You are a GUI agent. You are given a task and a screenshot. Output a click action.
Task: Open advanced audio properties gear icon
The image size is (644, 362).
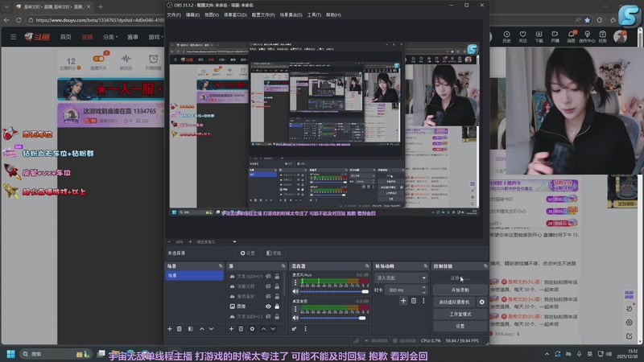[x=294, y=329]
